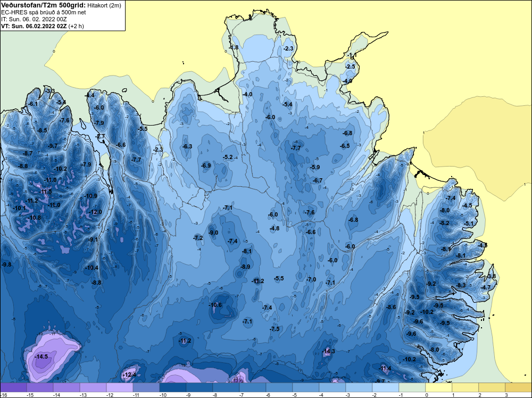Click the legend swatch labeled -14
The image size is (532, 398).
[x=66, y=387]
